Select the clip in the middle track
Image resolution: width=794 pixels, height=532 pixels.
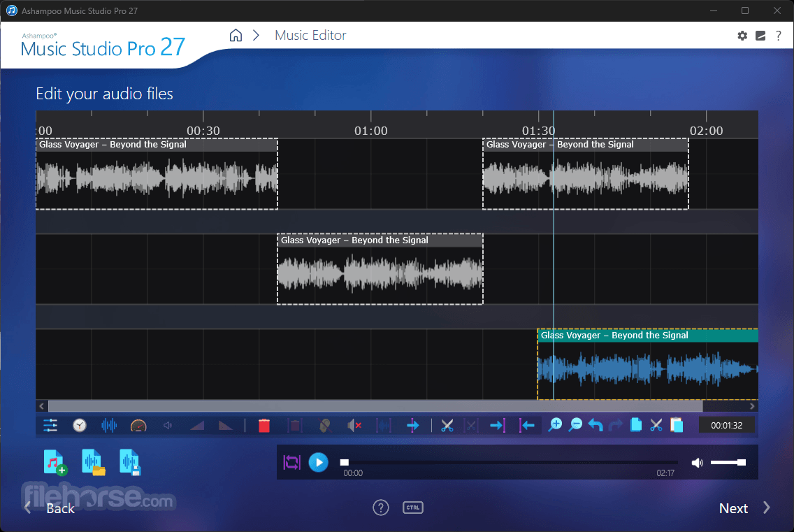[x=380, y=269]
